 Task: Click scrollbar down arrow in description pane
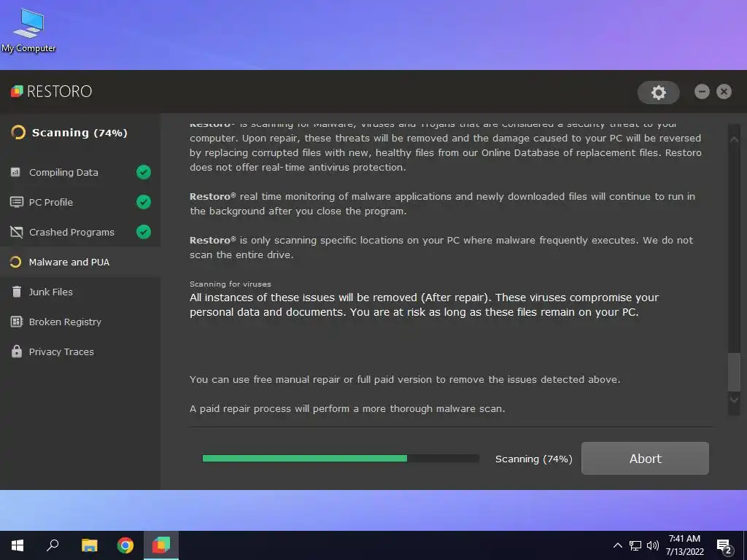[x=734, y=400]
